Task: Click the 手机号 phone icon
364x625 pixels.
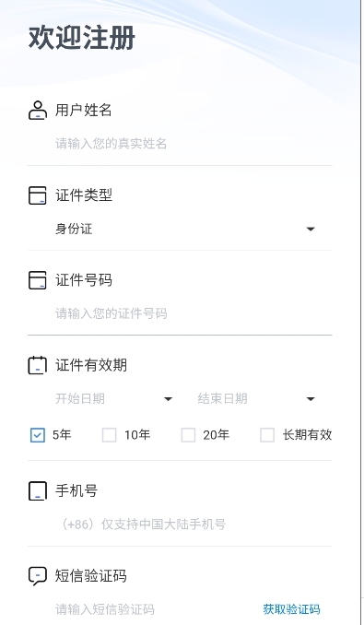Action: coord(38,490)
